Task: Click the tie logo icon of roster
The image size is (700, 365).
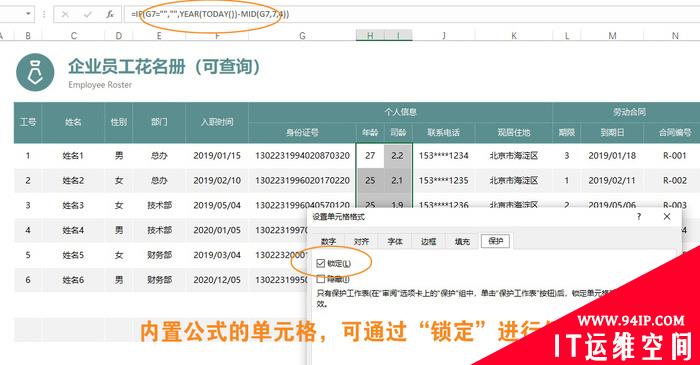Action: (x=35, y=72)
